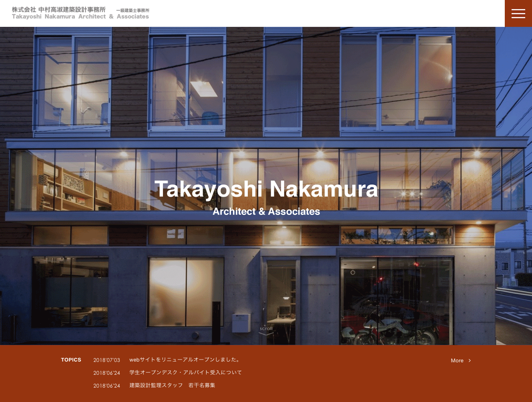The image size is (532, 402).
Task: Open the hamburger menu
Action: [518, 14]
